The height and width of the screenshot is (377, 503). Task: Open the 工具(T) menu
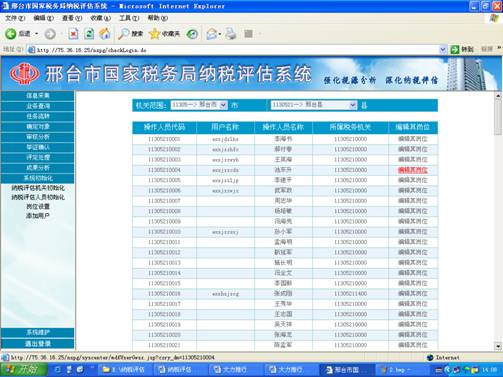click(x=129, y=18)
